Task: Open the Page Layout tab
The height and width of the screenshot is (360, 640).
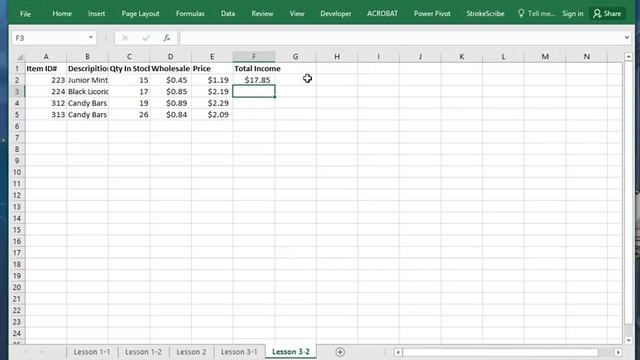Action: tap(140, 13)
